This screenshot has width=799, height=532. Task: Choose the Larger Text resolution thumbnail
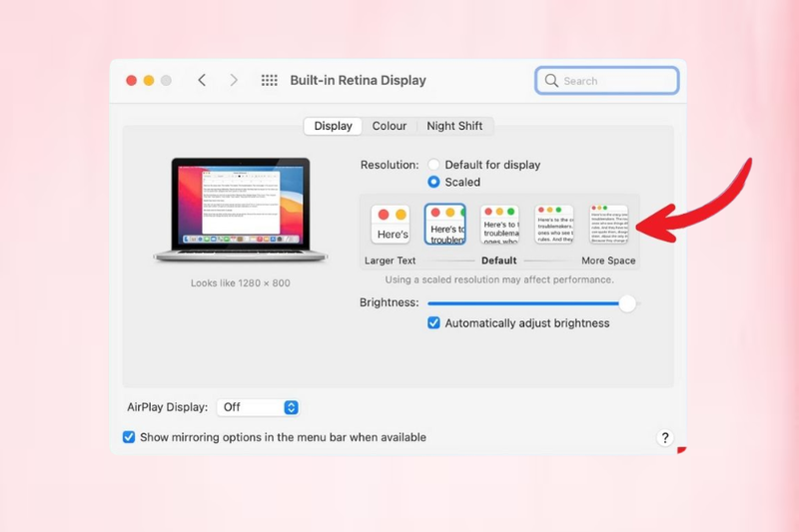coord(391,224)
